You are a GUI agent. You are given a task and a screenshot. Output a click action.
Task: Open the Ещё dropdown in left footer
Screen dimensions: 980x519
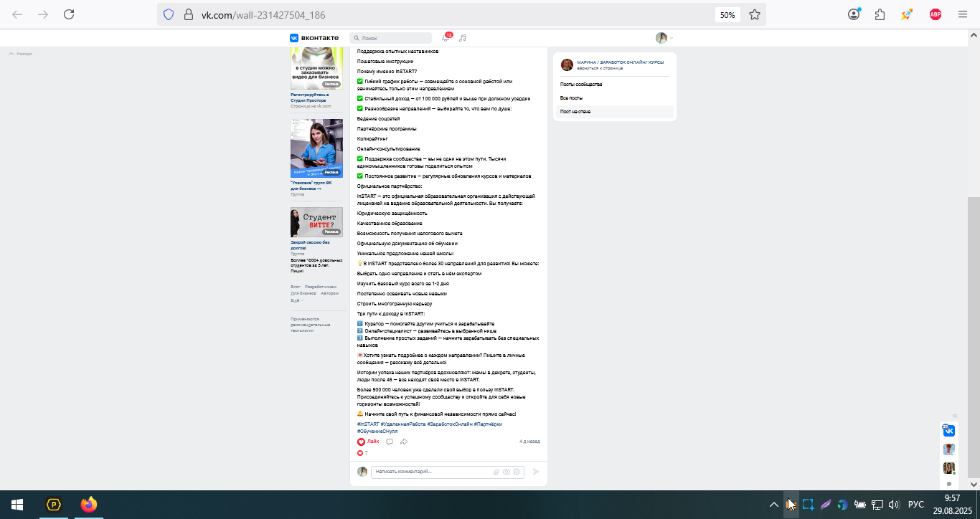(x=296, y=300)
